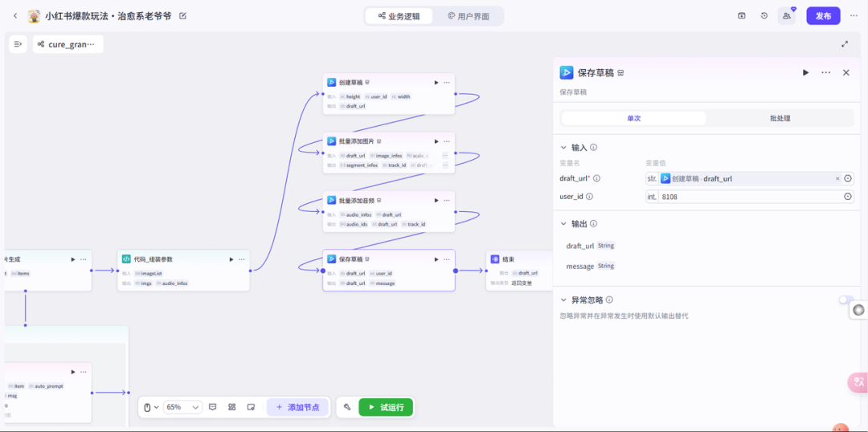Open the mouse interaction mode dropdown
This screenshot has width=868, height=432.
tap(151, 407)
